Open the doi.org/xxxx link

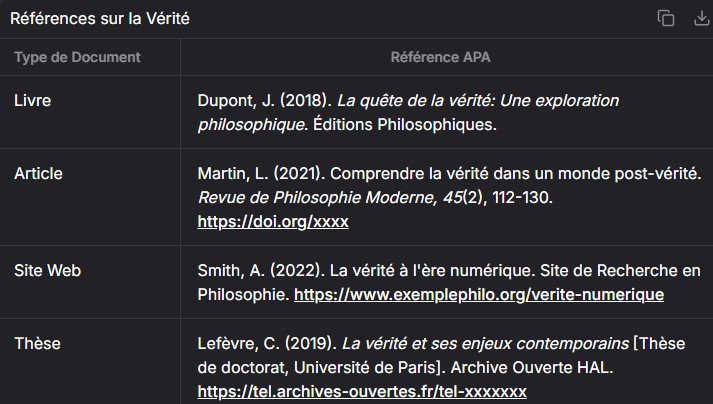[x=273, y=221]
